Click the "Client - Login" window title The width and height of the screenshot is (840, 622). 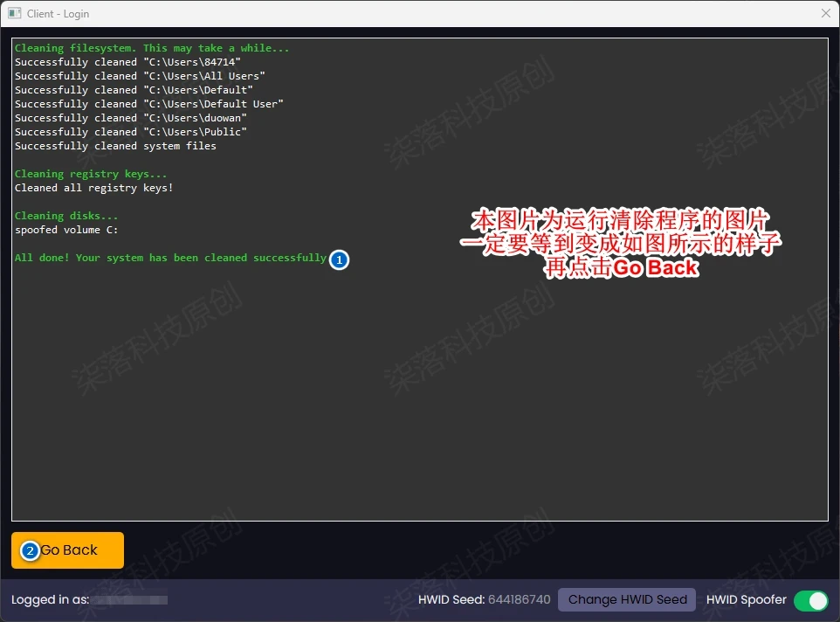pos(58,14)
